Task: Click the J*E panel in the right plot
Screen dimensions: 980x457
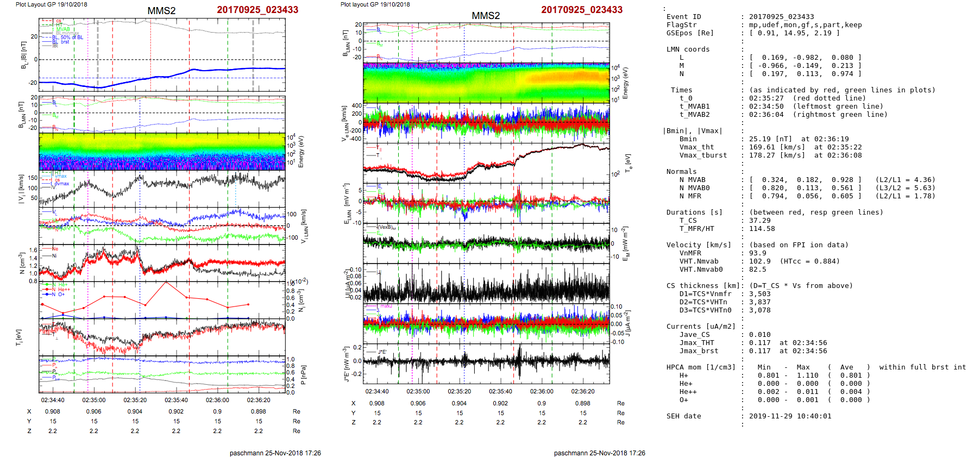Action: pyautogui.click(x=486, y=361)
